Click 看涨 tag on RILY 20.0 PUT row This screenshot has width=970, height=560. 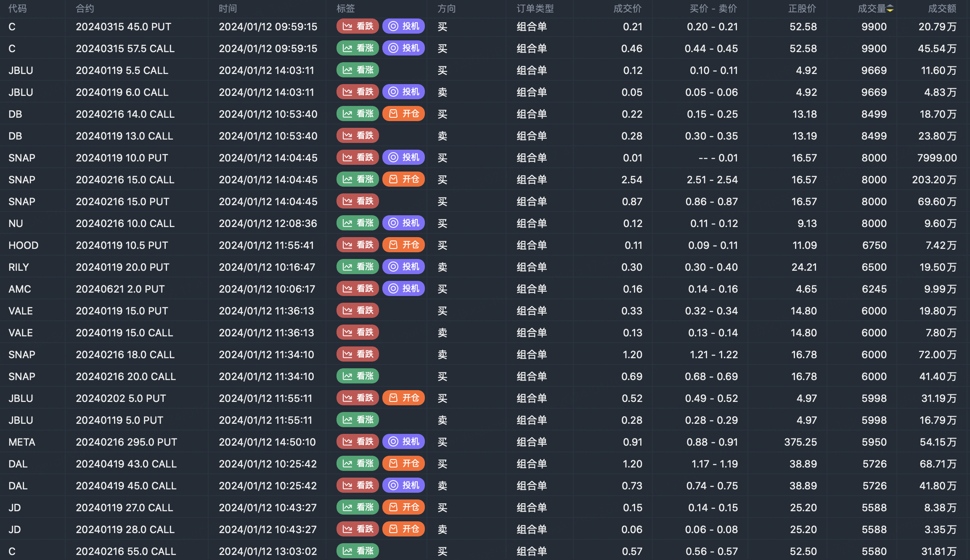pyautogui.click(x=358, y=267)
